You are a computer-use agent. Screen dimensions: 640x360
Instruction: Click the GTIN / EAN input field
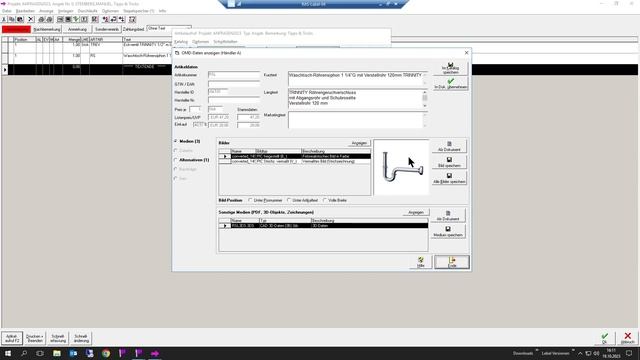click(x=234, y=84)
